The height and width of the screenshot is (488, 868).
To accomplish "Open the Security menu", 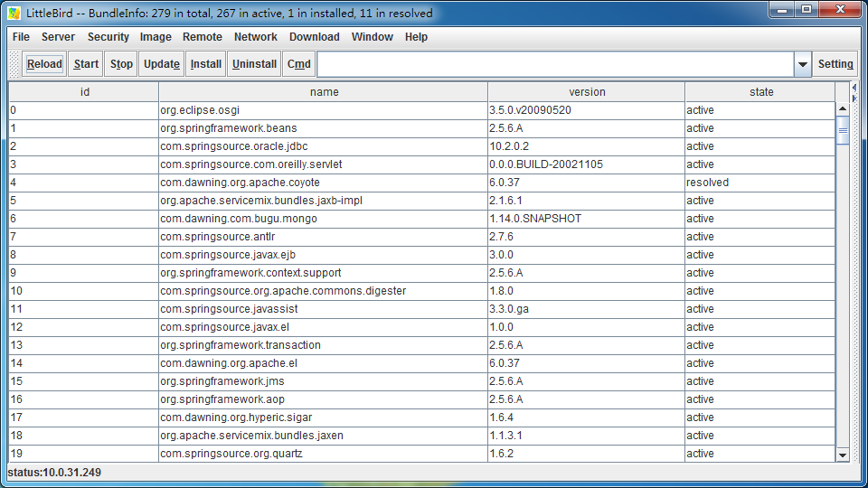I will point(108,37).
